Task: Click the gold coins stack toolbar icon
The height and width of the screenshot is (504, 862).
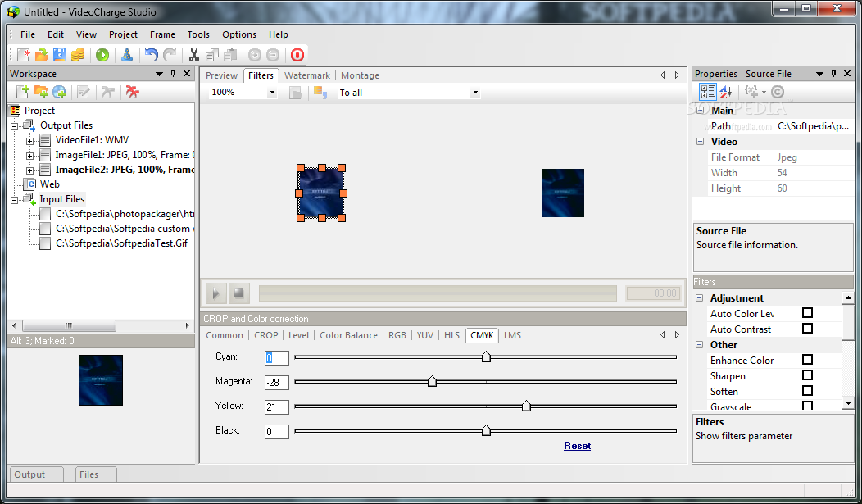Action: coord(78,55)
